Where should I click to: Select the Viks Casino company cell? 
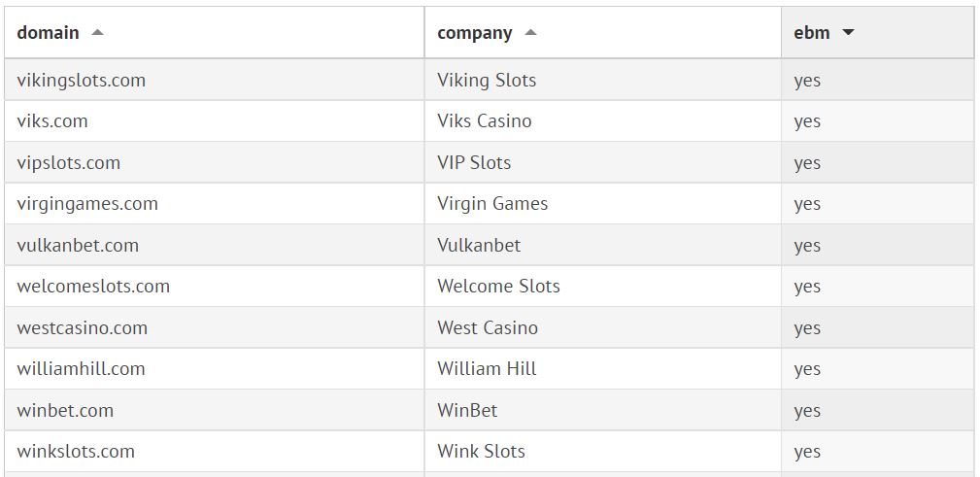(485, 121)
